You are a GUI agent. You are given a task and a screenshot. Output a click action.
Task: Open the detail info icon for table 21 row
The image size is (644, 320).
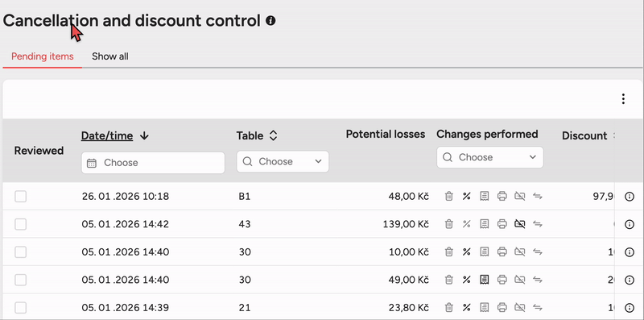coord(630,308)
